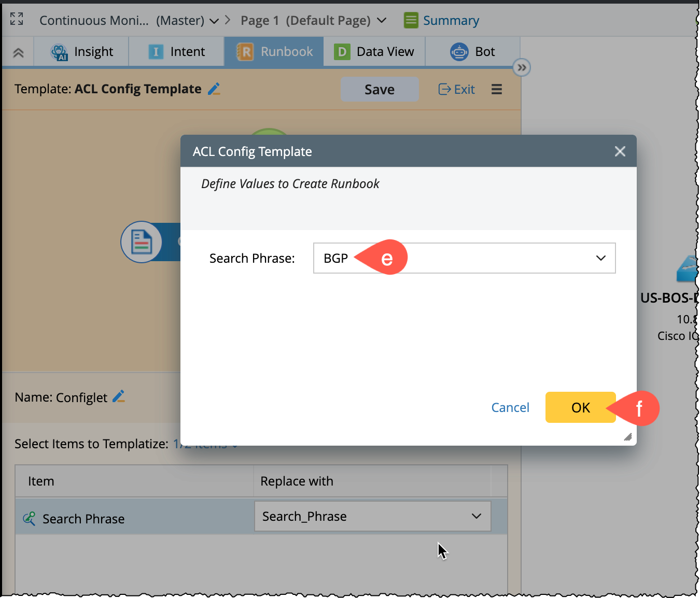The image size is (700, 598).
Task: Open the Search_Phrase replace-with dropdown
Action: click(x=476, y=516)
